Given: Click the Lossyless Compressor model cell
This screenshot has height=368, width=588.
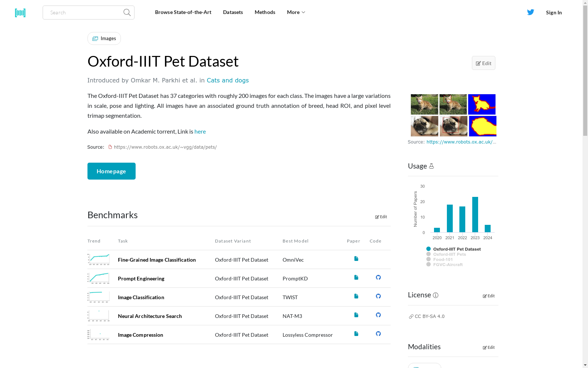Looking at the screenshot, I should pos(308,335).
